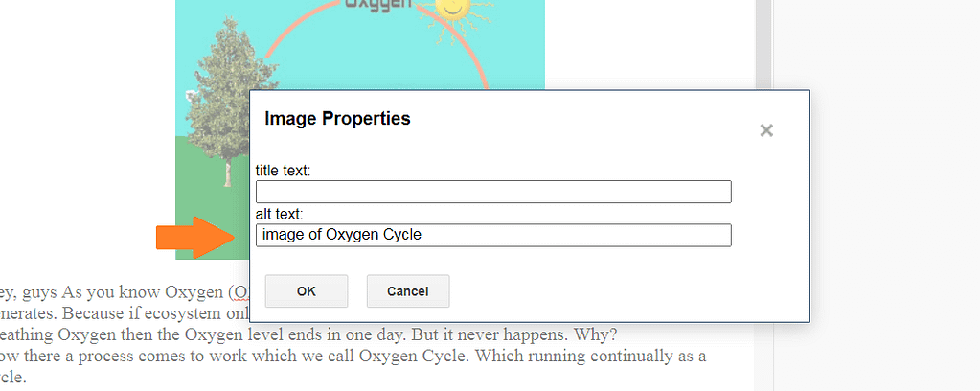Click the Image Properties dialog heading
Screen dimensions: 980x391
pyautogui.click(x=337, y=118)
